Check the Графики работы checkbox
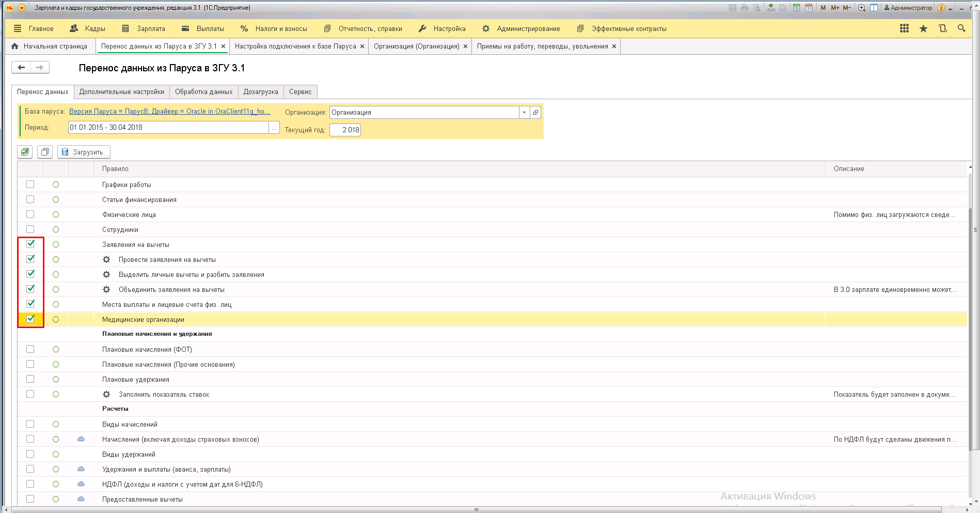The height and width of the screenshot is (513, 980). tap(30, 184)
